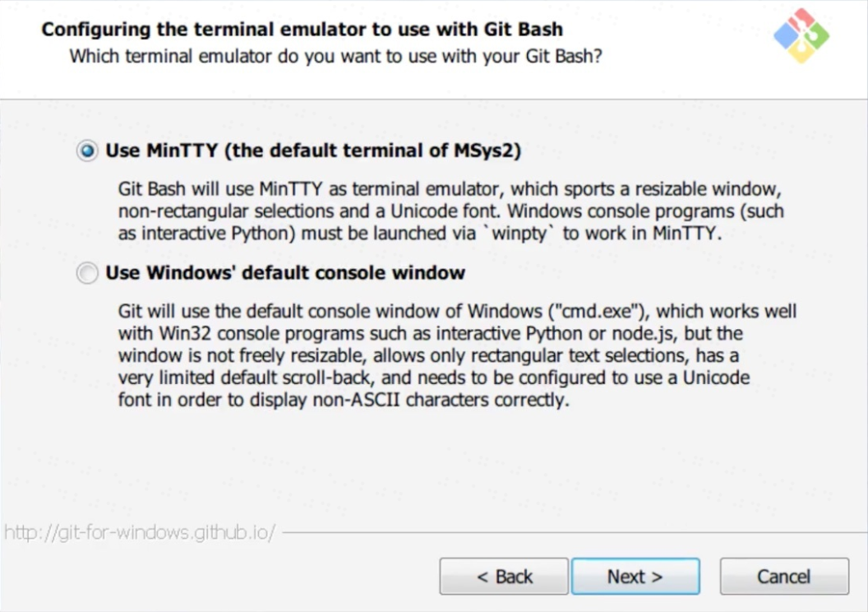Click the cmd.exe console description paragraph
868x612 pixels.
456,356
